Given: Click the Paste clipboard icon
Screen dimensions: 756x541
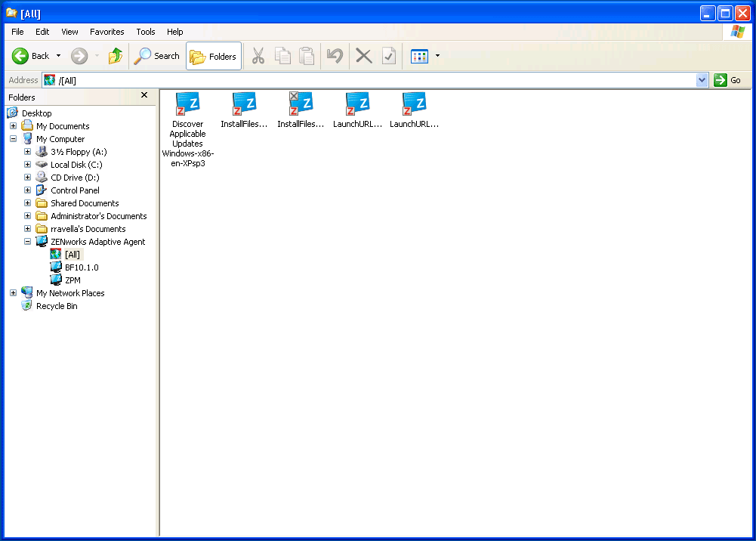Looking at the screenshot, I should click(307, 56).
